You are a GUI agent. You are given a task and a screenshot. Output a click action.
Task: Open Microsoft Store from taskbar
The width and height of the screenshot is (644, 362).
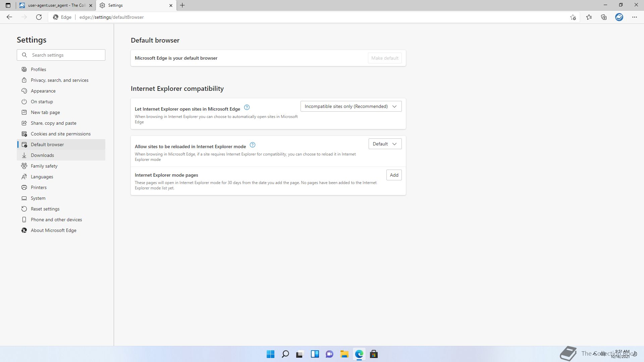[x=374, y=354]
